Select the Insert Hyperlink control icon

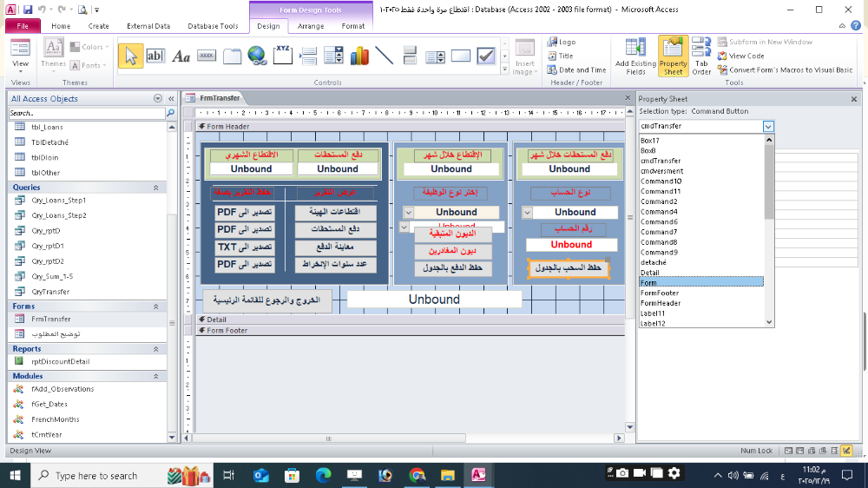(257, 56)
